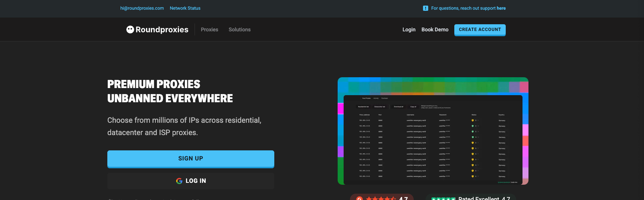Click the Login link in header
Image resolution: width=644 pixels, height=200 pixels.
pyautogui.click(x=409, y=29)
